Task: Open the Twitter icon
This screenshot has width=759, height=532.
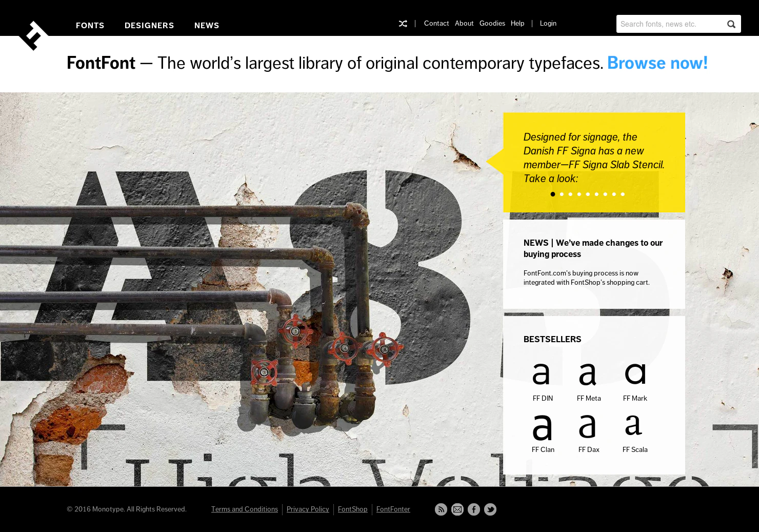Action: pos(490,509)
